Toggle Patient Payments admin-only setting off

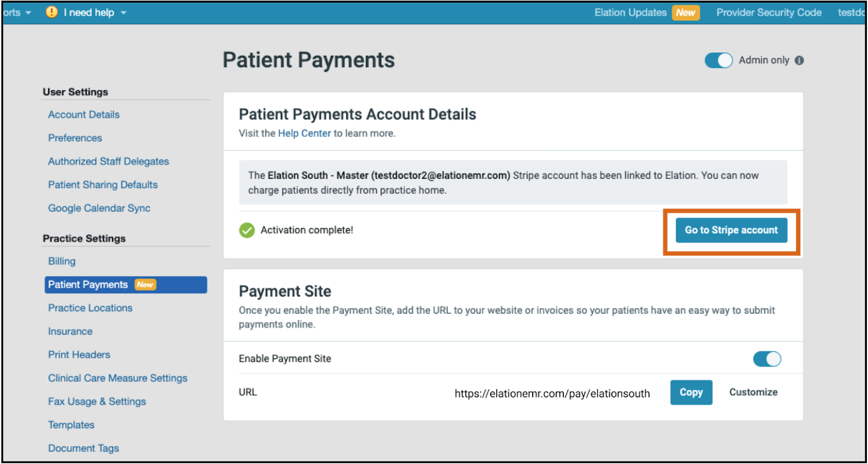coord(718,60)
